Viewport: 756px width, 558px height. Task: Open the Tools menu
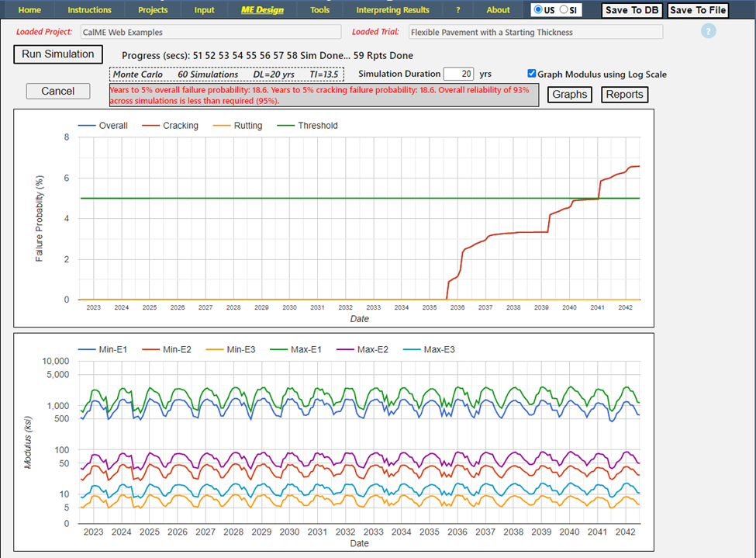pos(319,10)
